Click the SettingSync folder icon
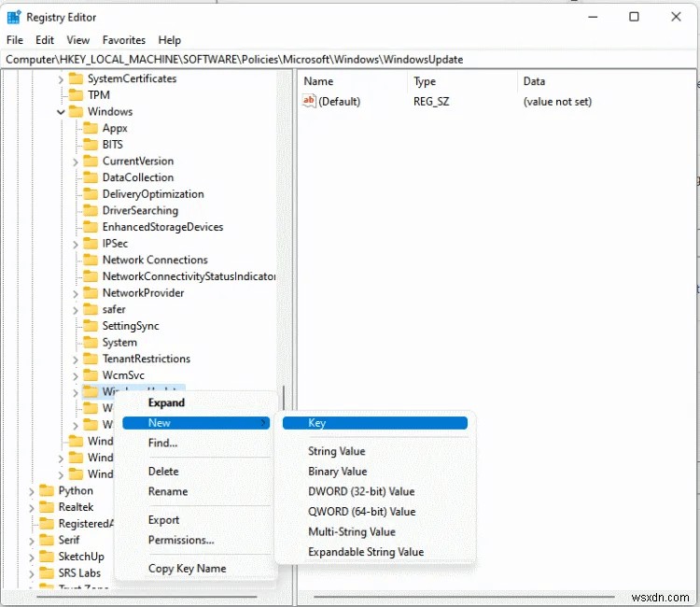The height and width of the screenshot is (607, 700). pyautogui.click(x=91, y=326)
